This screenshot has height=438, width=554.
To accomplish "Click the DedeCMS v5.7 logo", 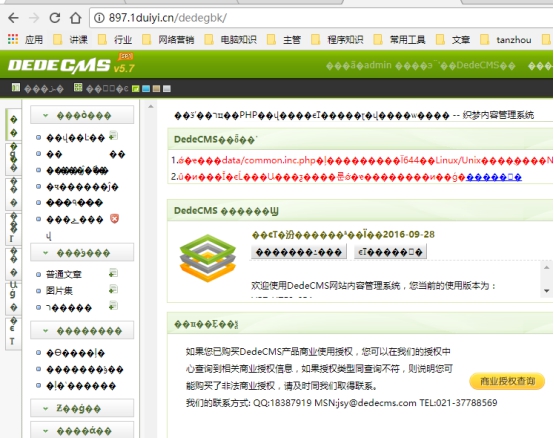I will [x=71, y=64].
